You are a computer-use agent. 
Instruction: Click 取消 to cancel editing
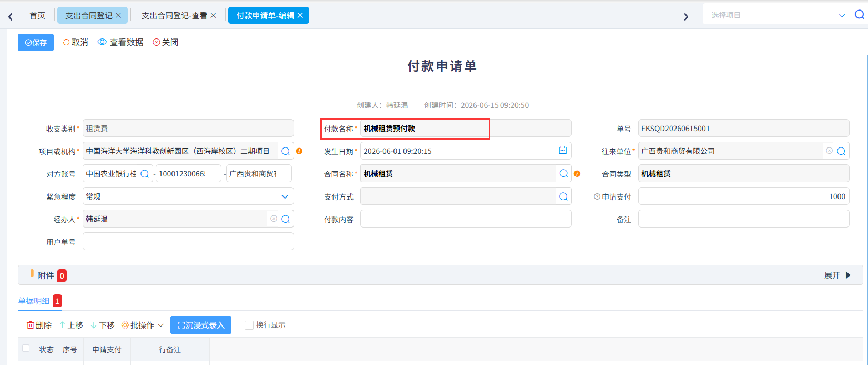click(x=75, y=42)
